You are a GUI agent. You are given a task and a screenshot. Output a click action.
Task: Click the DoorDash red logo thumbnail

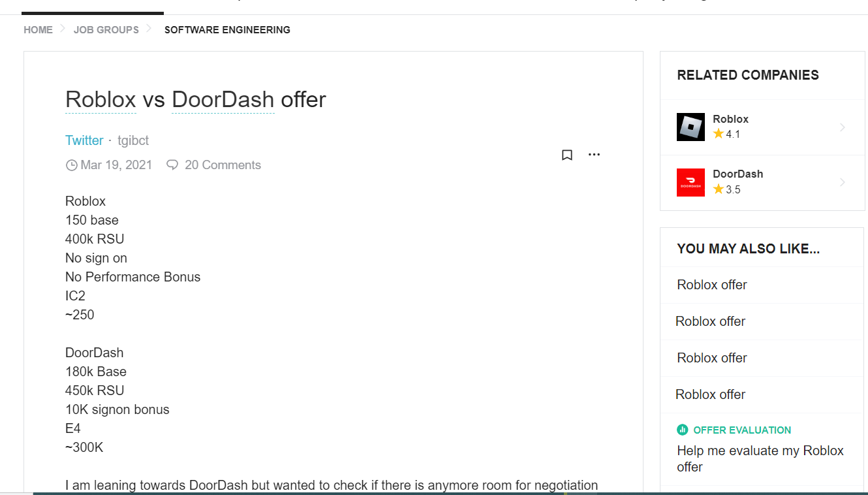click(690, 182)
